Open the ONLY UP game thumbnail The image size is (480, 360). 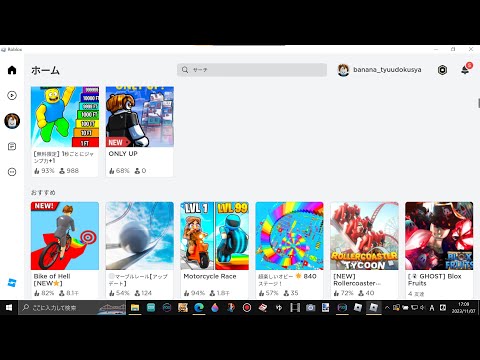[x=140, y=117]
